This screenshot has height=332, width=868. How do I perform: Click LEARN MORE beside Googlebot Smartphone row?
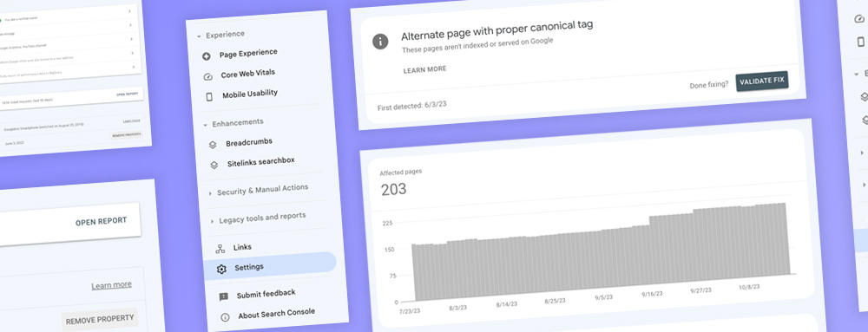tap(131, 121)
